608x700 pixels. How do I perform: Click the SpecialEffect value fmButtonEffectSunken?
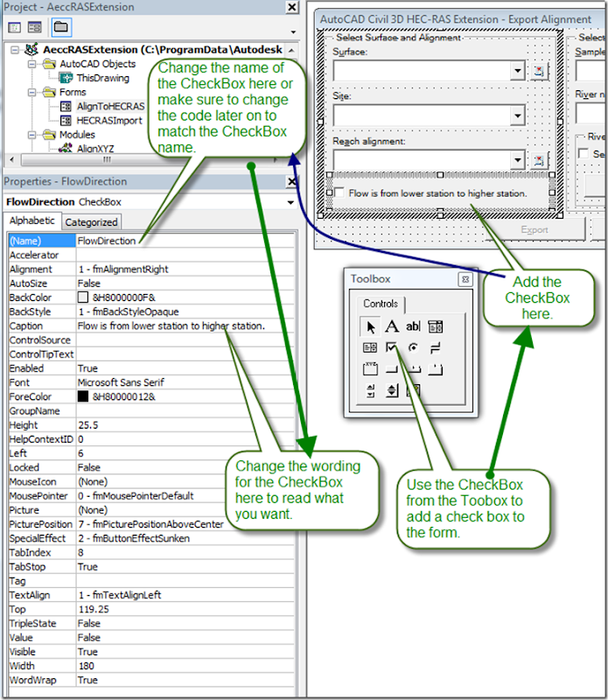tap(134, 538)
